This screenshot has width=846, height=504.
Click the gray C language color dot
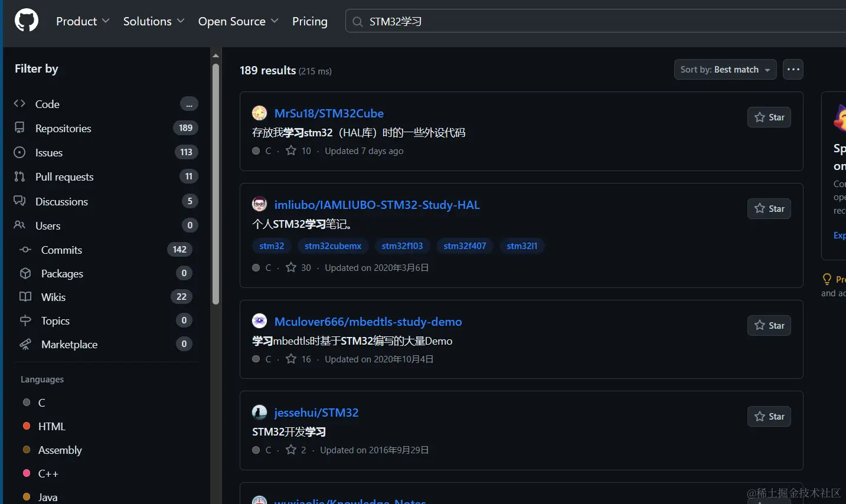27,402
